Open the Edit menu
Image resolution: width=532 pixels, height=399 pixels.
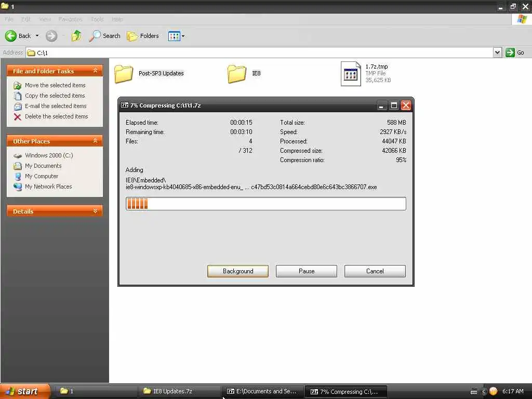25,19
